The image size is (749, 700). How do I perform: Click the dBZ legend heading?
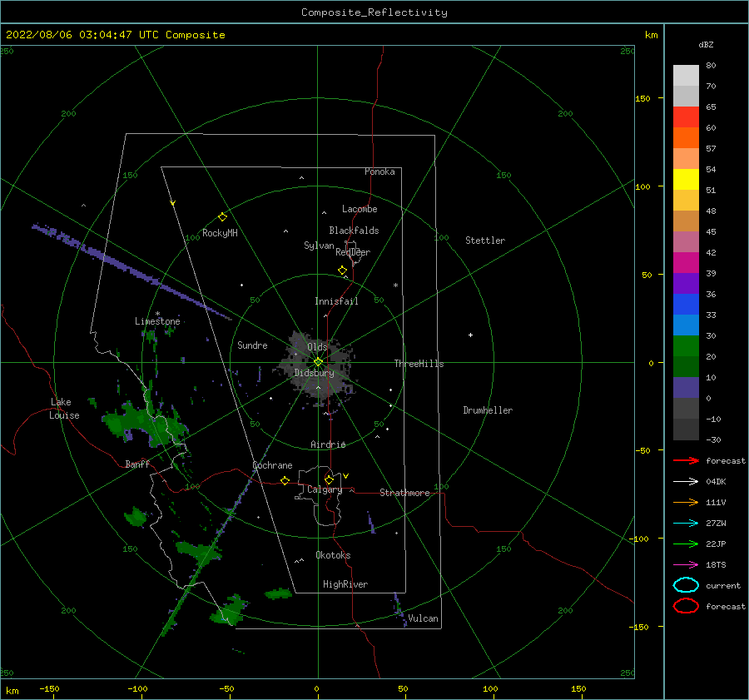point(706,44)
